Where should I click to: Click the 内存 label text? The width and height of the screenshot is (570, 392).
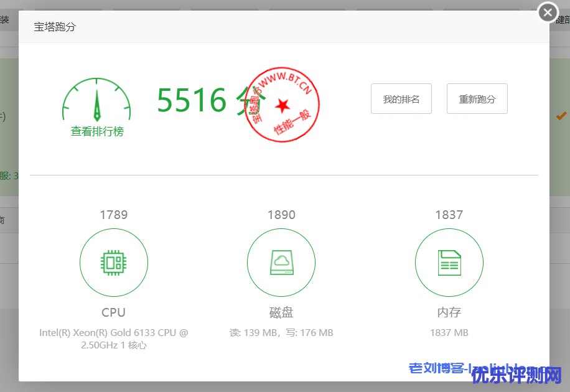point(449,312)
